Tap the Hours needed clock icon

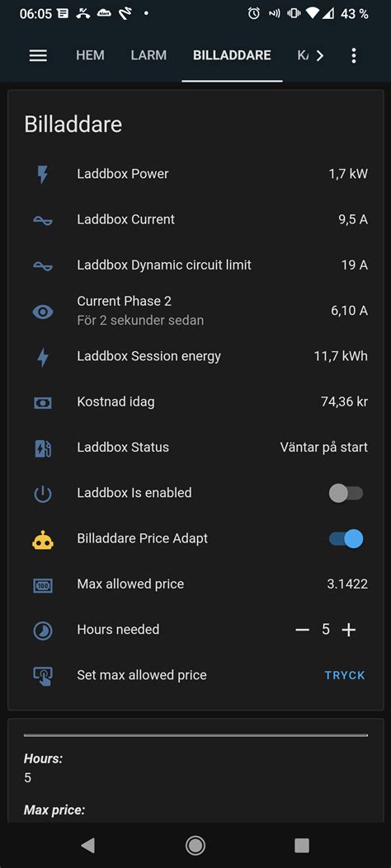pos(43,631)
